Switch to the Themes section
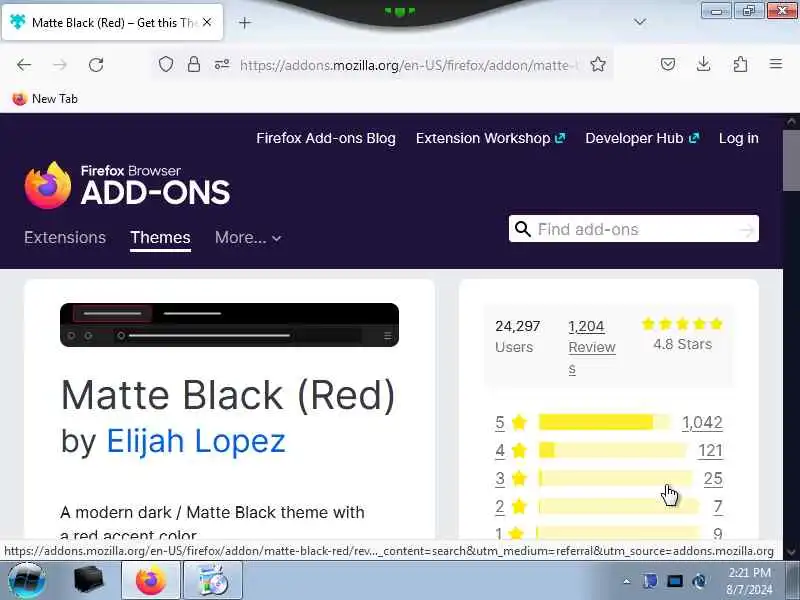Viewport: 800px width, 600px height. 160,237
